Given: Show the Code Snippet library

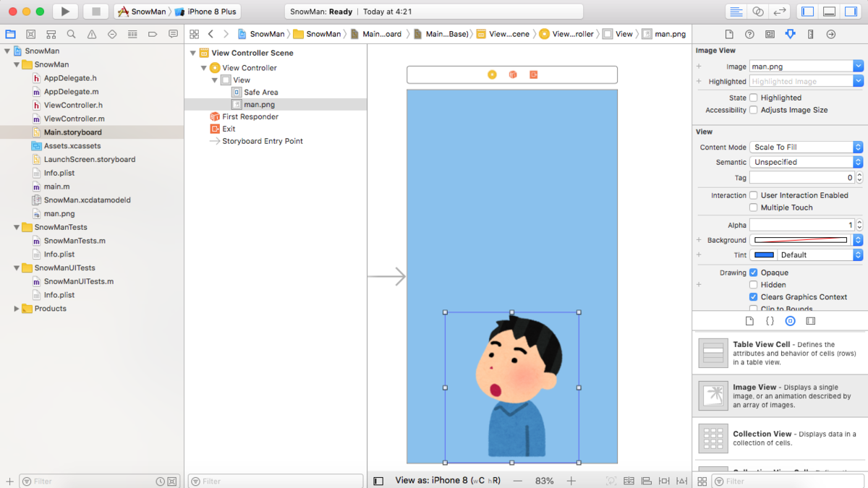Looking at the screenshot, I should click(x=770, y=321).
